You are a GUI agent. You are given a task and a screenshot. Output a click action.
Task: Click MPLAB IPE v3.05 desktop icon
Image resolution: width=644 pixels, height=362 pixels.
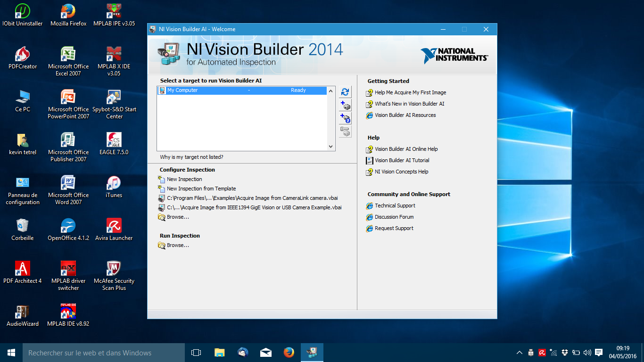click(114, 15)
